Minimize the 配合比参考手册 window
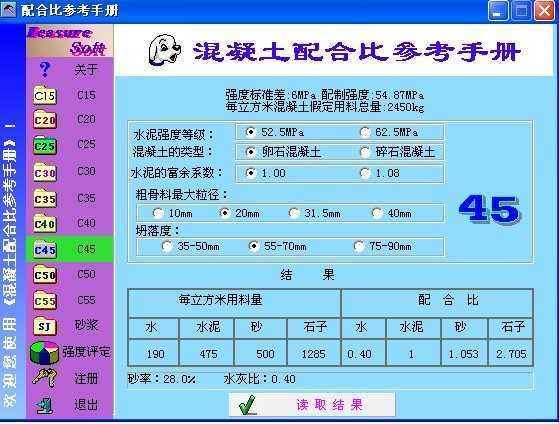The image size is (559, 424). (498, 11)
